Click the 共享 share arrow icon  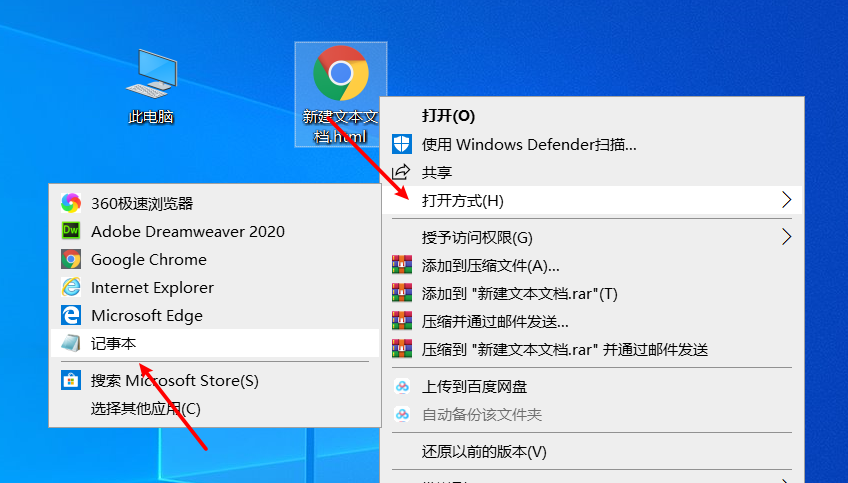coord(401,172)
